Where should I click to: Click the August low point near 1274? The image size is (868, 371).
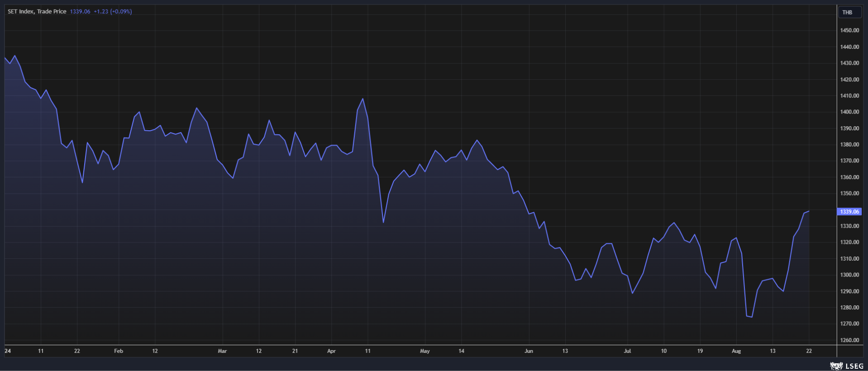752,317
